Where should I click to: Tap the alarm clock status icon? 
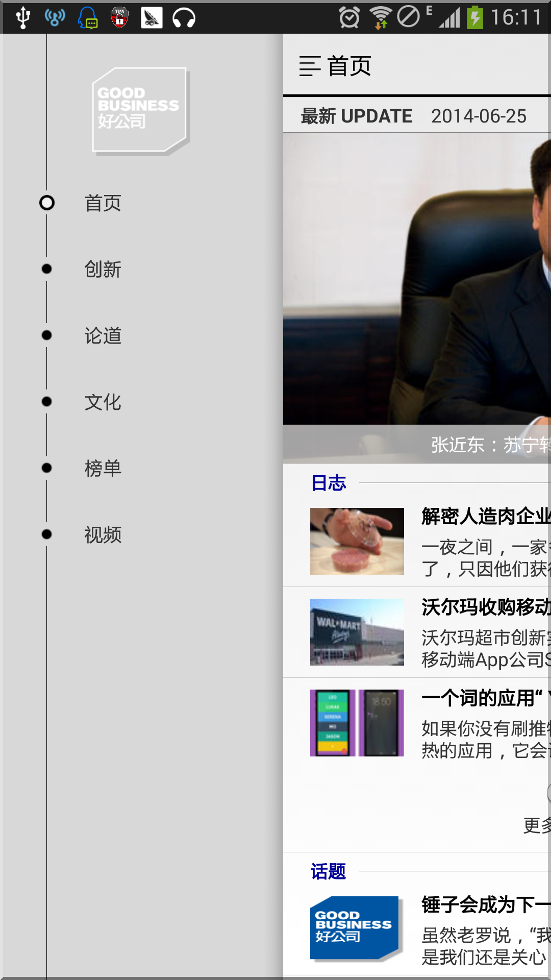pyautogui.click(x=349, y=17)
